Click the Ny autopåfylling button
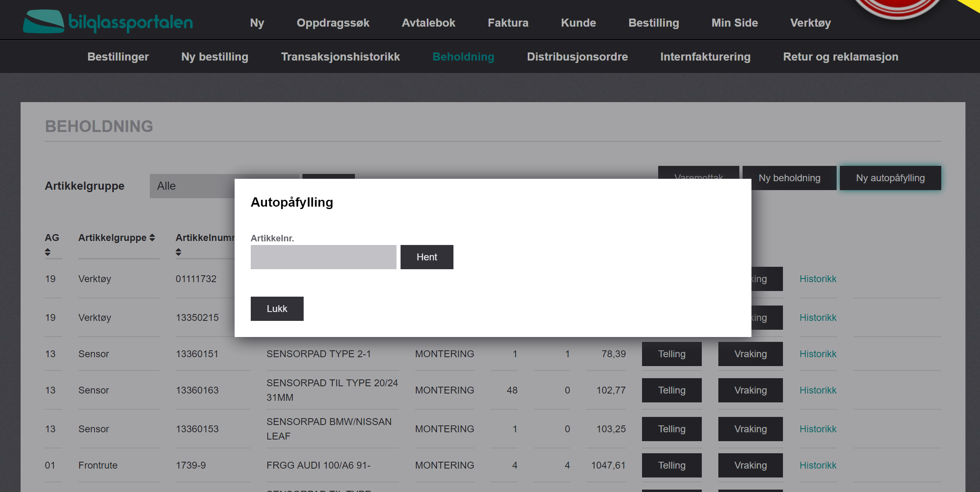Image resolution: width=980 pixels, height=492 pixels. click(x=890, y=178)
